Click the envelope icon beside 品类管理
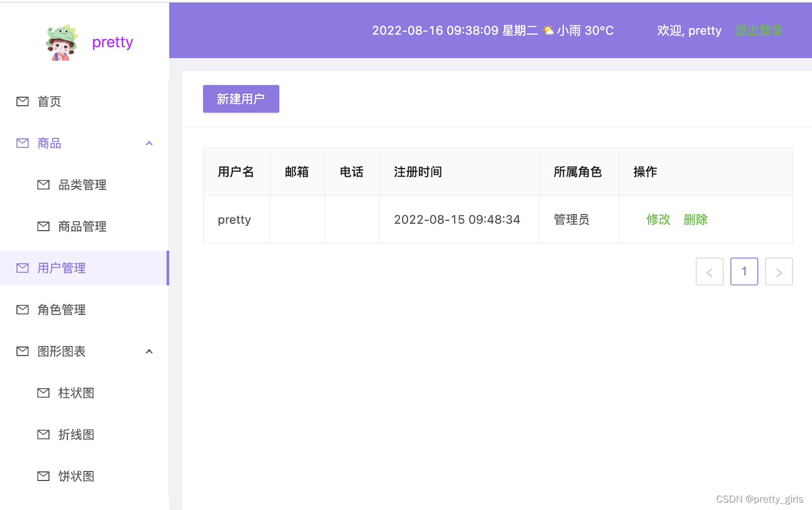The height and width of the screenshot is (510, 812). click(x=44, y=185)
